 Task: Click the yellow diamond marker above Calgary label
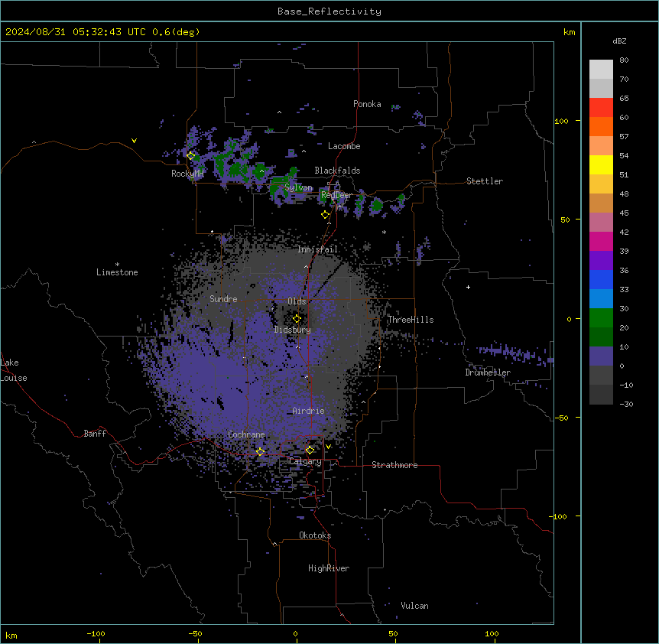pos(310,450)
